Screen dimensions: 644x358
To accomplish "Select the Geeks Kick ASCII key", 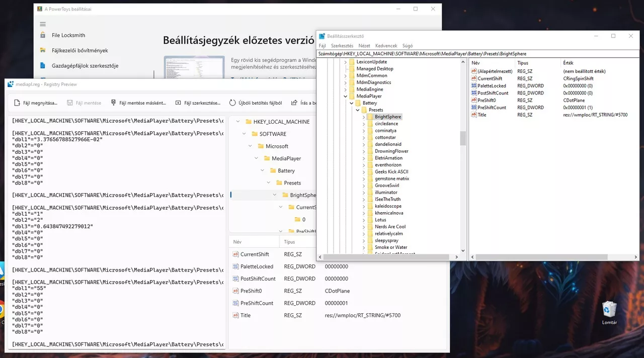I will [391, 171].
